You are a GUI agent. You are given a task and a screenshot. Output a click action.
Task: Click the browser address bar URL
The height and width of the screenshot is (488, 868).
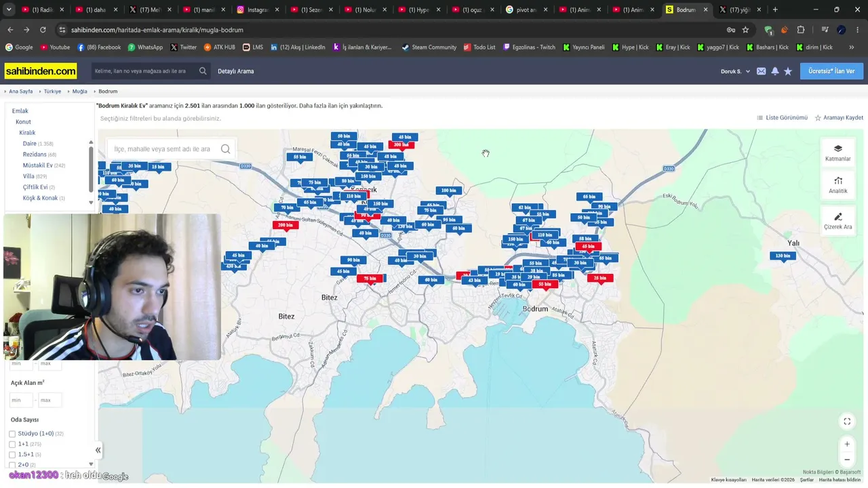pos(157,30)
